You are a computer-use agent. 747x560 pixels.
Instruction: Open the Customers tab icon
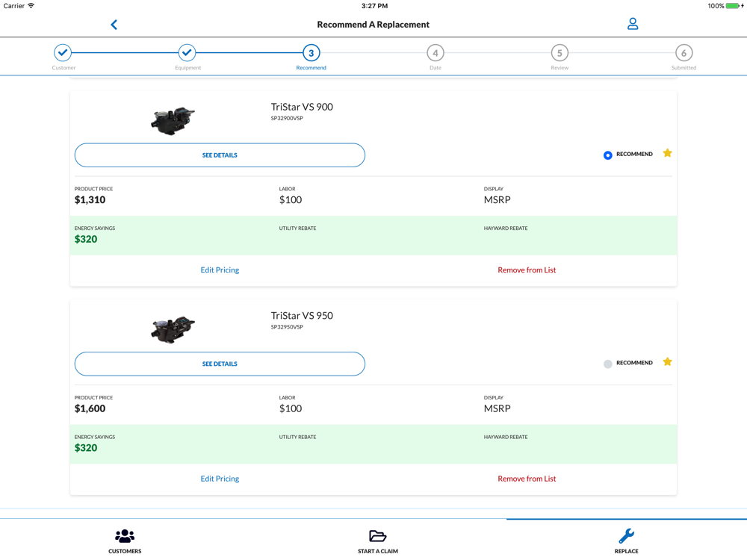click(x=125, y=536)
